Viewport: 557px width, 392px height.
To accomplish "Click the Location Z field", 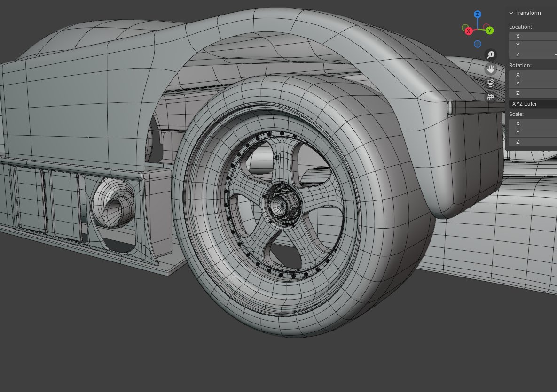I will [x=533, y=54].
